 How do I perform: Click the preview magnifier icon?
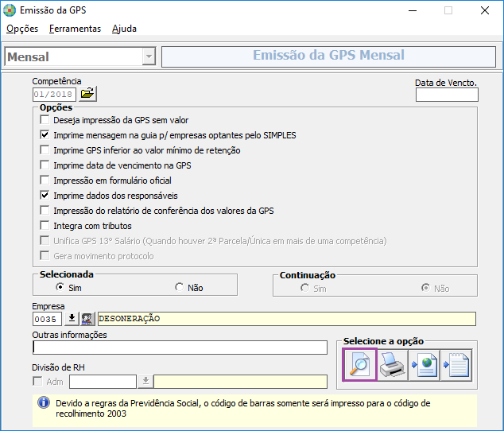tap(359, 365)
